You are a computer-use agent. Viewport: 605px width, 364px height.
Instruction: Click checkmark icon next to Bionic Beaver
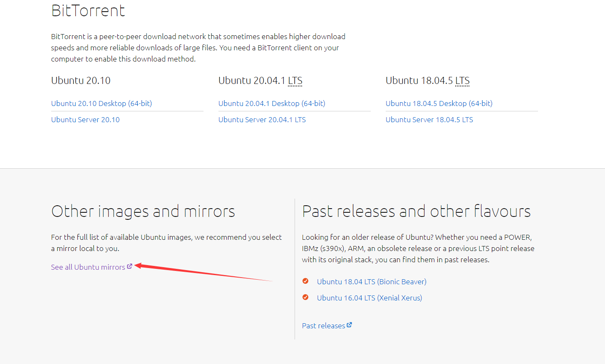305,281
